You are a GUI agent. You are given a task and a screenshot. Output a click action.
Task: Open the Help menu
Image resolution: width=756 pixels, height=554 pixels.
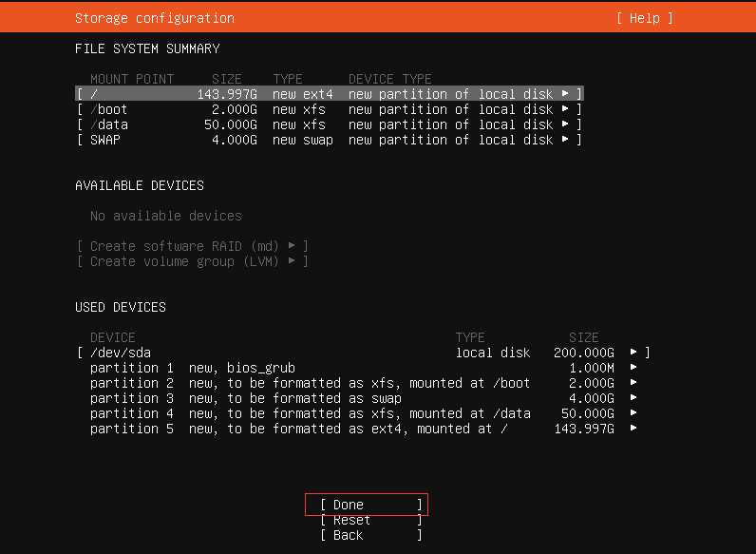coord(644,18)
